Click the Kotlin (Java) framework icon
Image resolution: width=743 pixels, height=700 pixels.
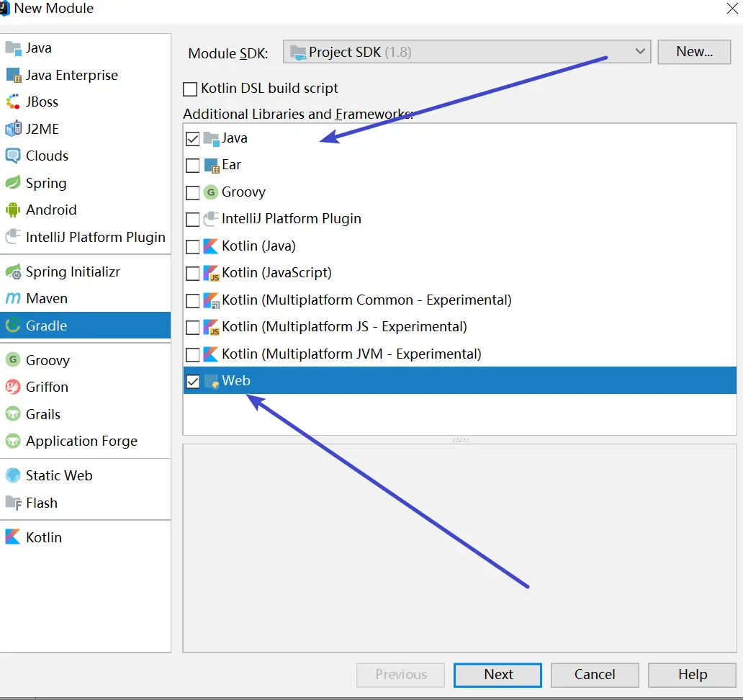tap(211, 246)
